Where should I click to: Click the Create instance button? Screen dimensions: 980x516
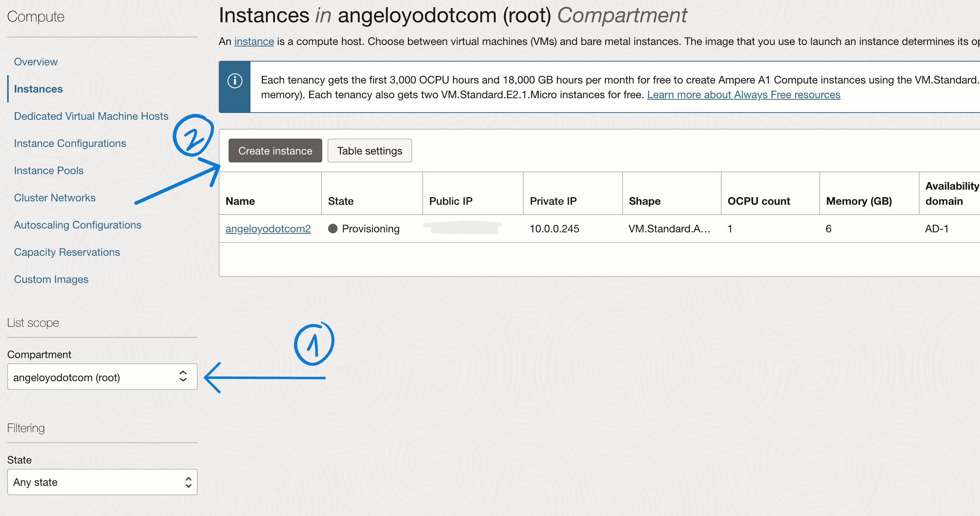click(274, 150)
